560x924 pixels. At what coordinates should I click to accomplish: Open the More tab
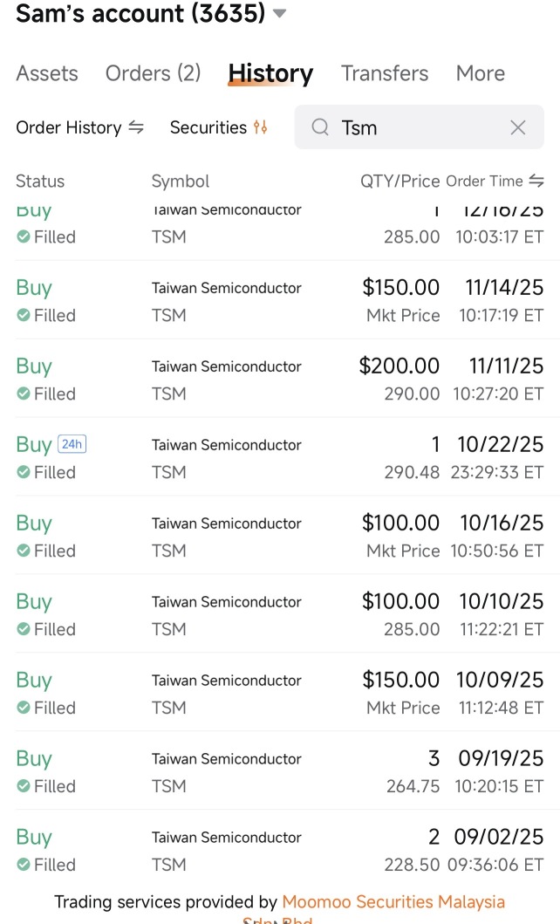[481, 73]
